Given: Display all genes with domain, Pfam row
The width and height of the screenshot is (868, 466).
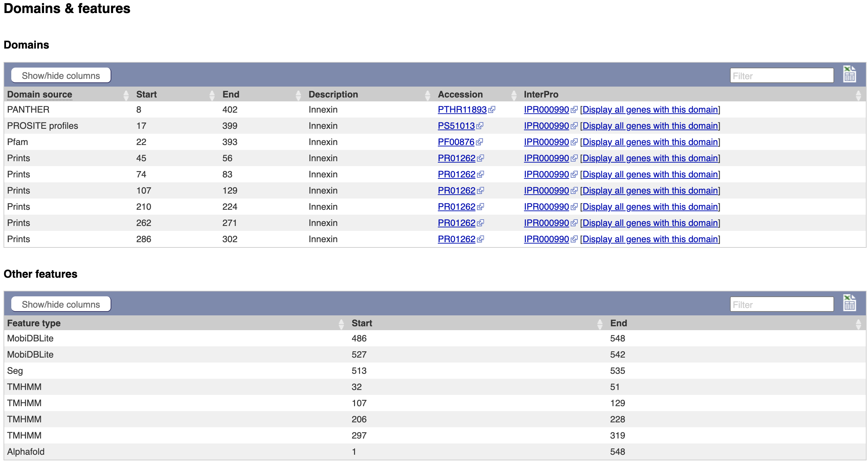Looking at the screenshot, I should 650,142.
